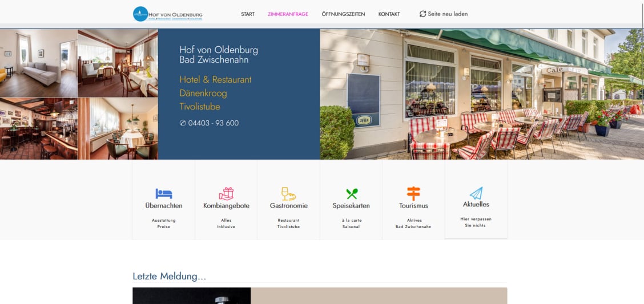
Task: Click the orange signpost Tourismus icon
Action: click(413, 193)
